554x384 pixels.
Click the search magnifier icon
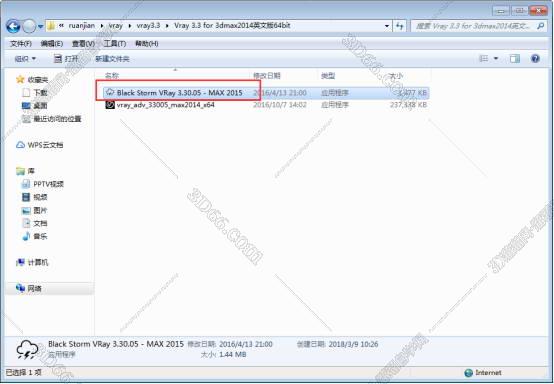point(540,26)
